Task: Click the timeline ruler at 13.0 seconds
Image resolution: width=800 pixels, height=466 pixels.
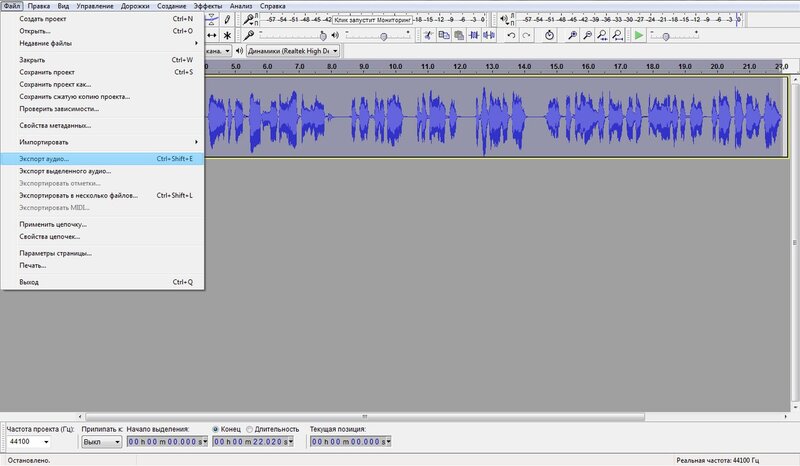Action: point(490,66)
